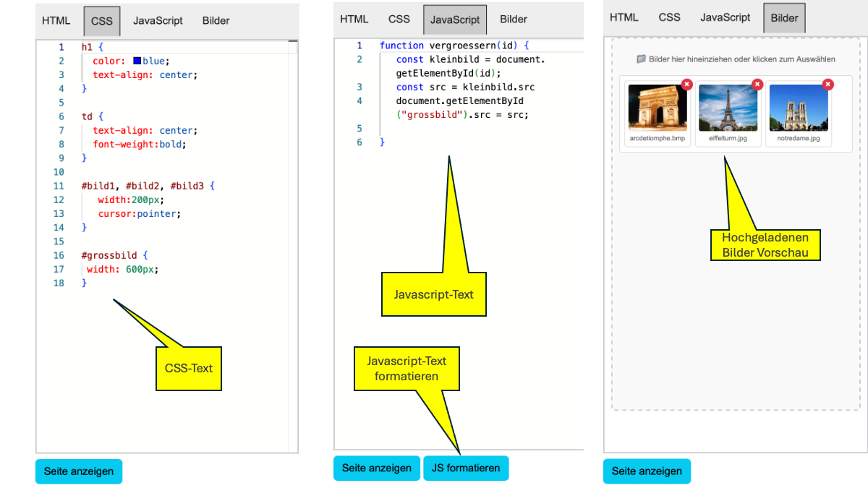The height and width of the screenshot is (488, 868).
Task: Switch to HTML tab in the image upload panel
Action: (624, 17)
